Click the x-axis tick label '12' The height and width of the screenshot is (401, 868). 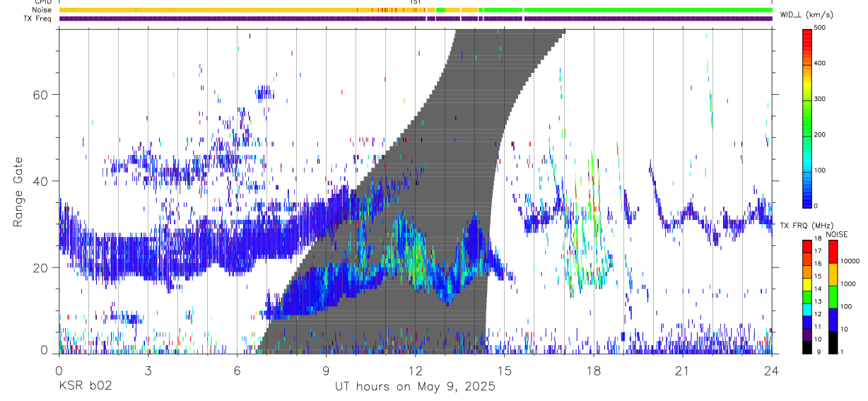coord(415,371)
